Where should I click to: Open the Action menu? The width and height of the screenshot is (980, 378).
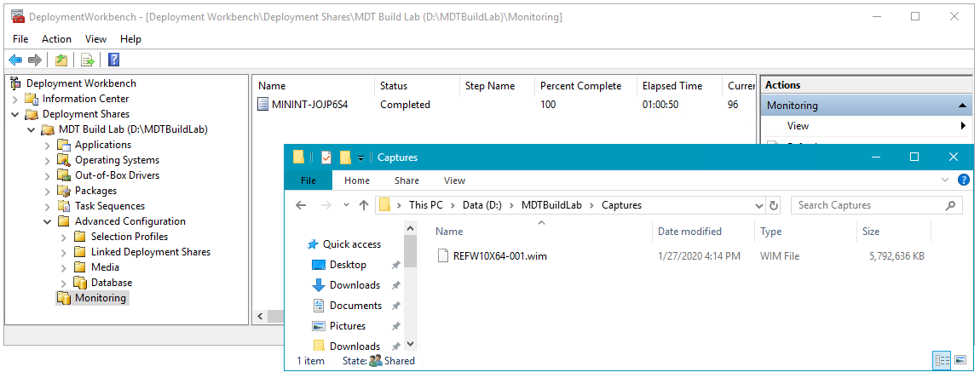click(x=56, y=39)
